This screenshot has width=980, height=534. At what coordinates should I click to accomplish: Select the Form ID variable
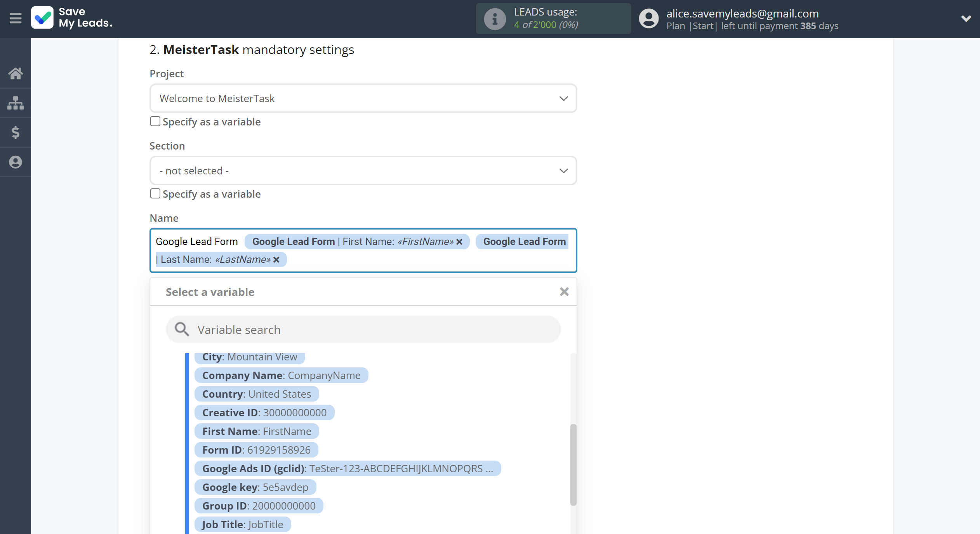point(256,450)
